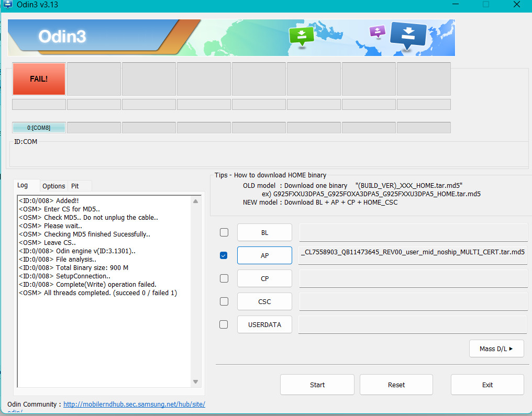This screenshot has width=532, height=416.
Task: Click the red FAIL! status box
Action: [39, 79]
